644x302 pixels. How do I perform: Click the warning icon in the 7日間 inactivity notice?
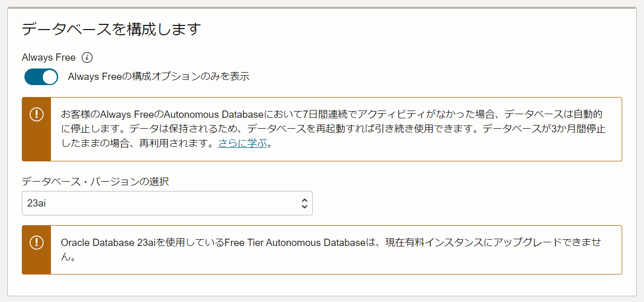point(36,115)
